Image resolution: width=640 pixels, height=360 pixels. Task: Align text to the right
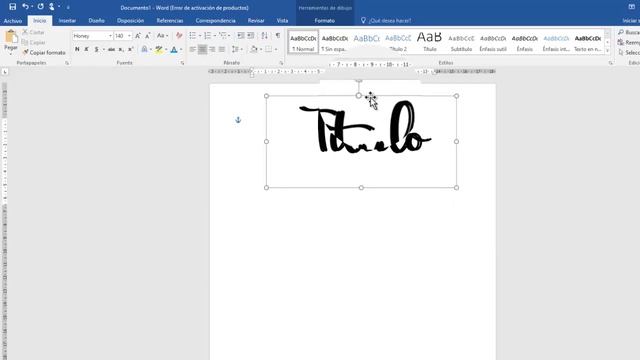pos(212,49)
